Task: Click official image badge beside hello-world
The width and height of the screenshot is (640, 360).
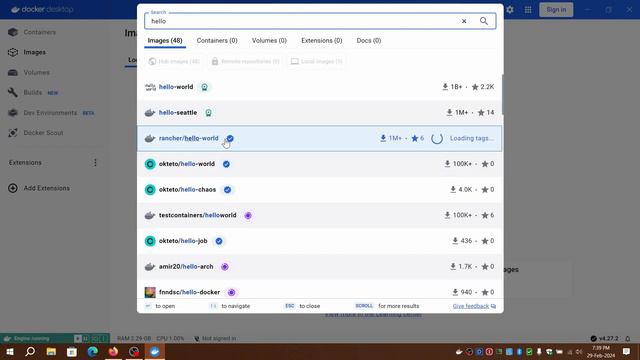Action: [204, 87]
